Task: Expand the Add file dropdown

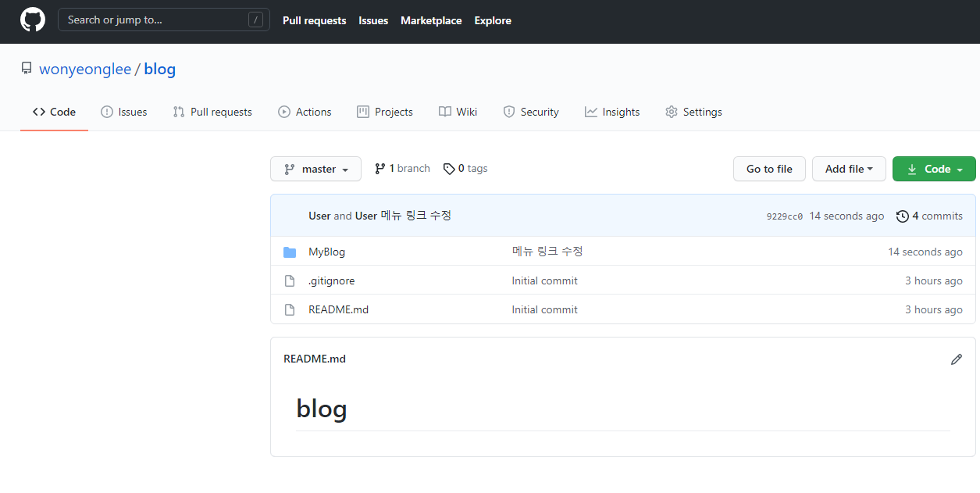Action: 849,169
